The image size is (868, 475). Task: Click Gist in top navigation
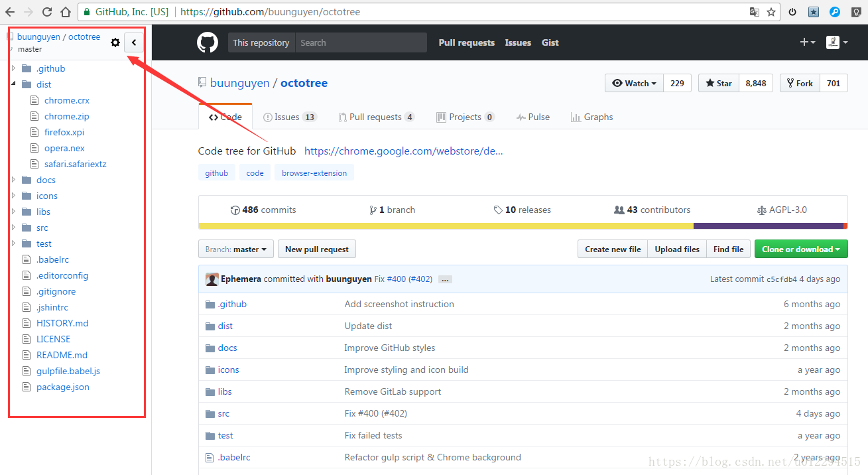550,42
